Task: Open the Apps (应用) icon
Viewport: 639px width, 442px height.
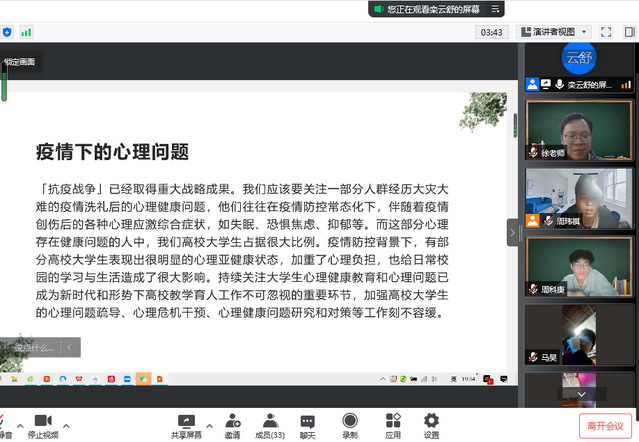Action: point(393,424)
